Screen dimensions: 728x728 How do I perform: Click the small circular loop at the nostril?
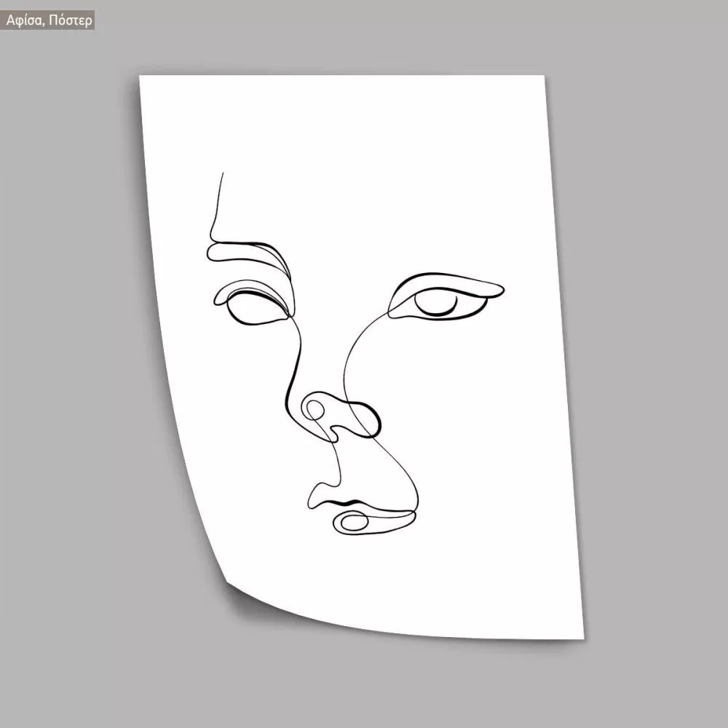314,409
